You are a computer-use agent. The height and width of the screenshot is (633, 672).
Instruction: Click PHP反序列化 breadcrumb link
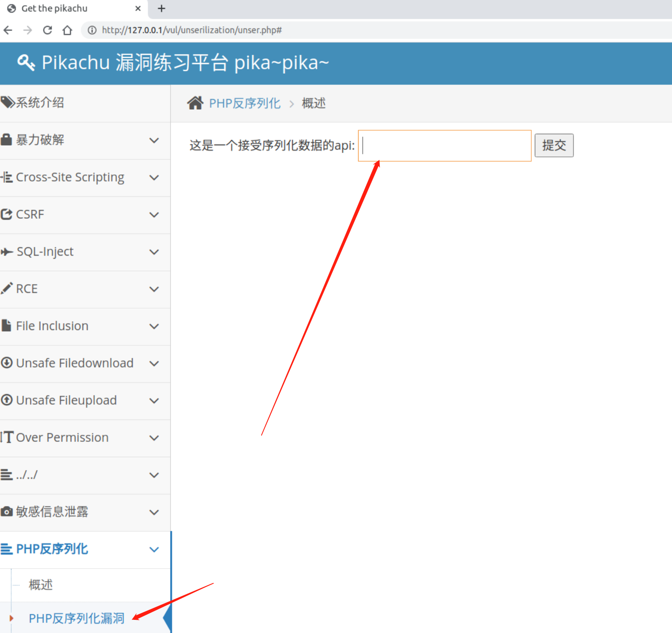[245, 103]
